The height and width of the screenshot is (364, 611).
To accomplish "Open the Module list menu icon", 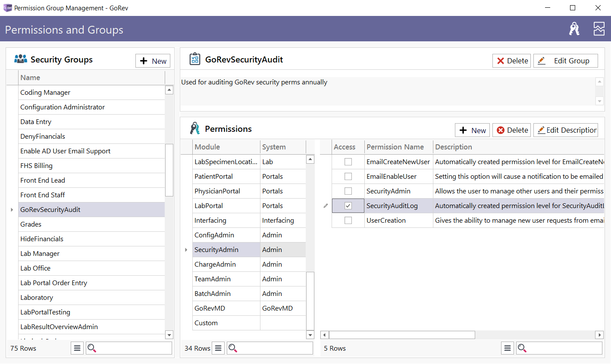I will tap(219, 348).
